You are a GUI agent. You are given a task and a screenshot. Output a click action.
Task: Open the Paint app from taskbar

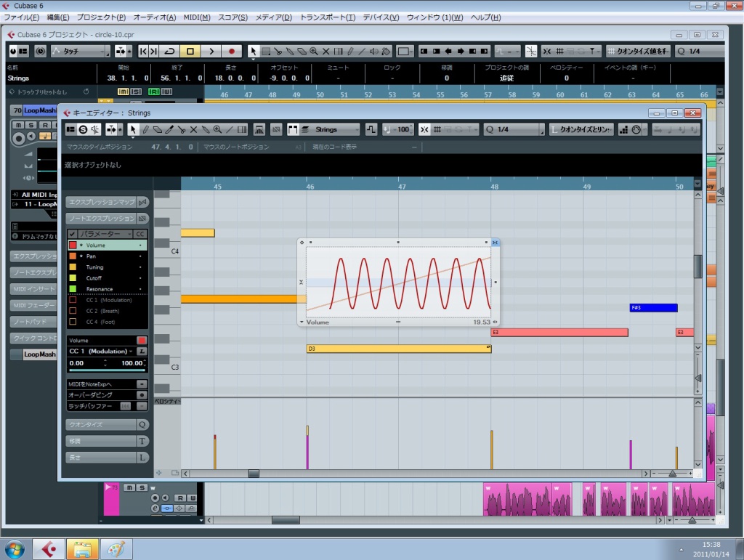116,550
